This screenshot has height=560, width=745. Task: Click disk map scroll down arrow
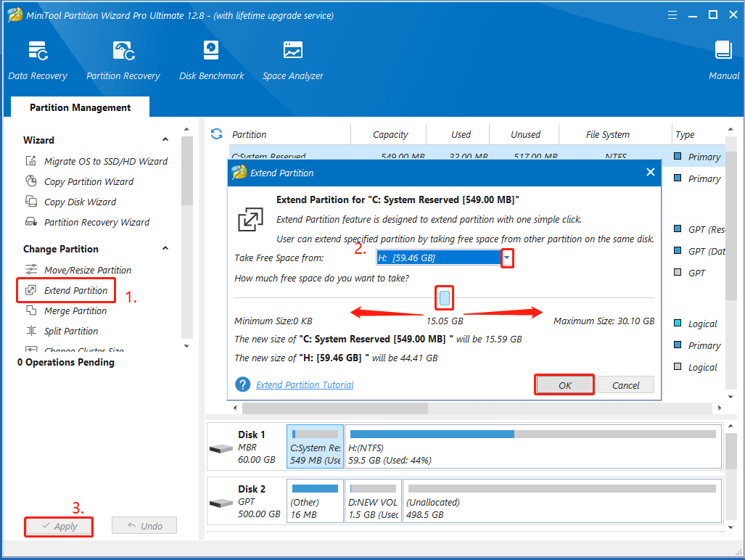tap(730, 527)
